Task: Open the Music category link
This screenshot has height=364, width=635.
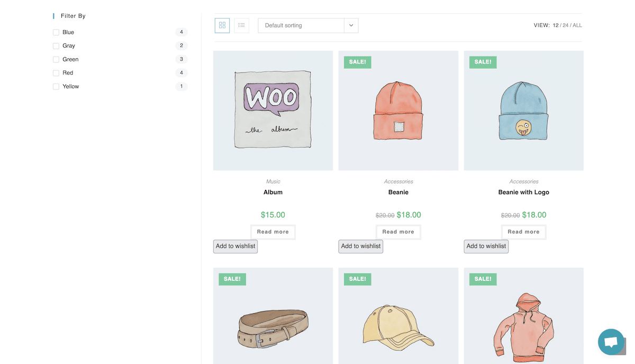Action: coord(273,181)
